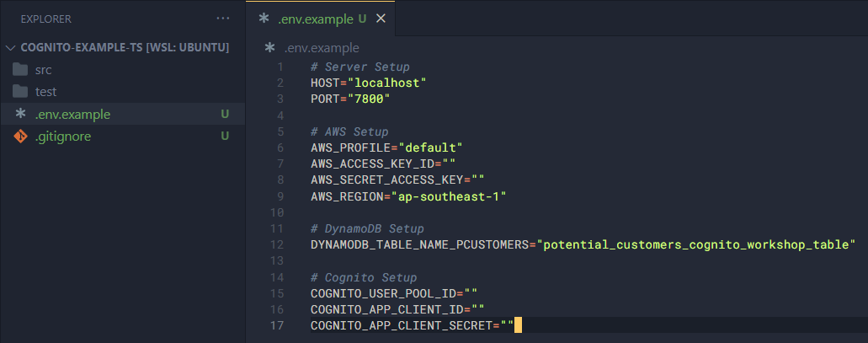The image size is (868, 343).
Task: Click the asterisk icon in editor tab
Action: coord(264,19)
